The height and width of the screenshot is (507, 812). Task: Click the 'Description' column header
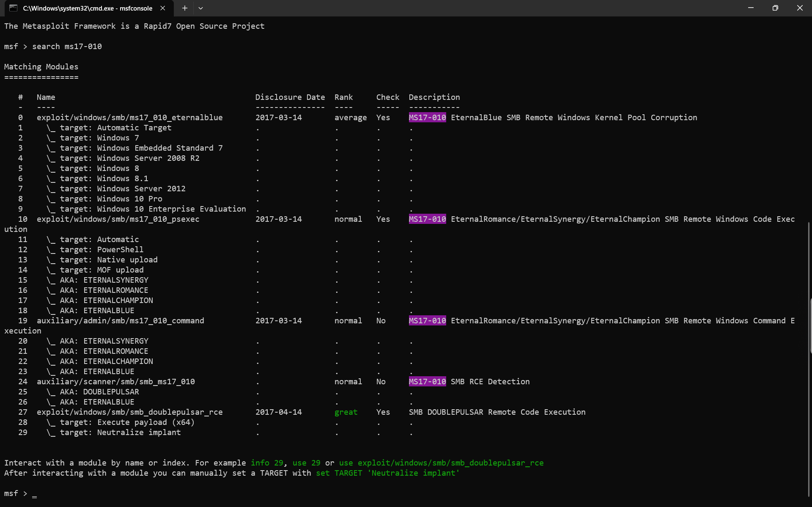[434, 97]
